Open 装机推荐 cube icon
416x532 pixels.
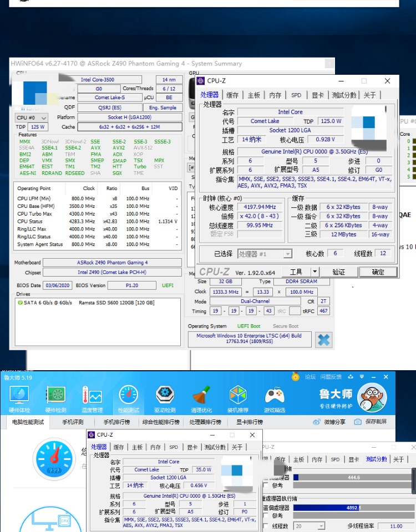coord(238,399)
